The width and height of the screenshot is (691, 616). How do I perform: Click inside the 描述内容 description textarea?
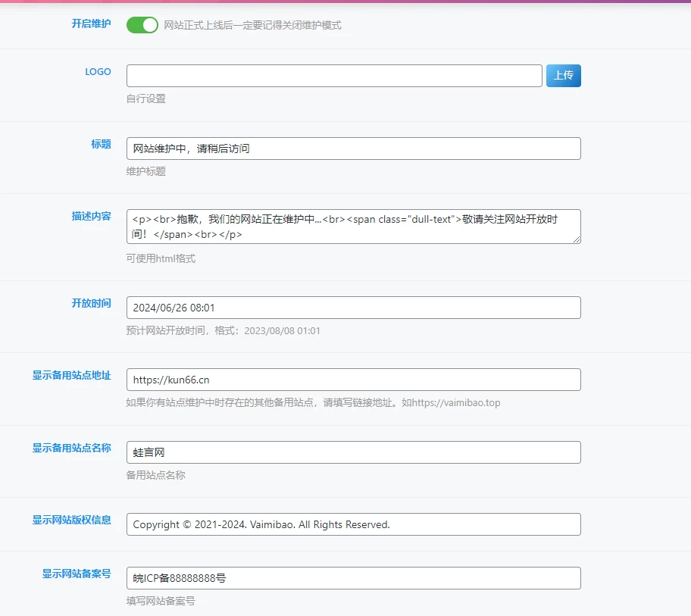[354, 226]
